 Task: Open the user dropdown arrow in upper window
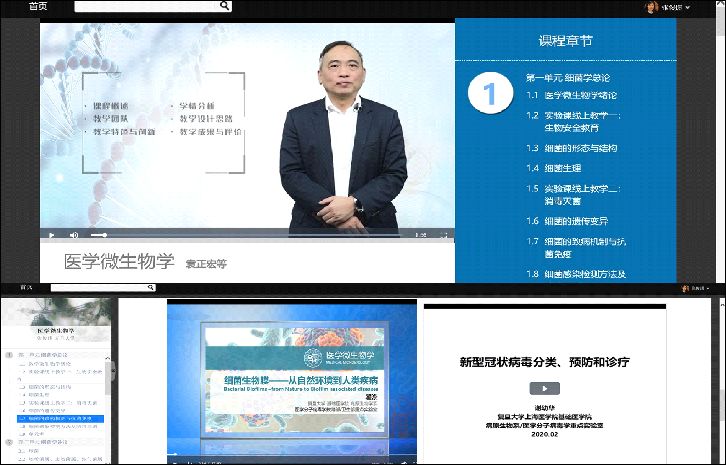coord(688,7)
